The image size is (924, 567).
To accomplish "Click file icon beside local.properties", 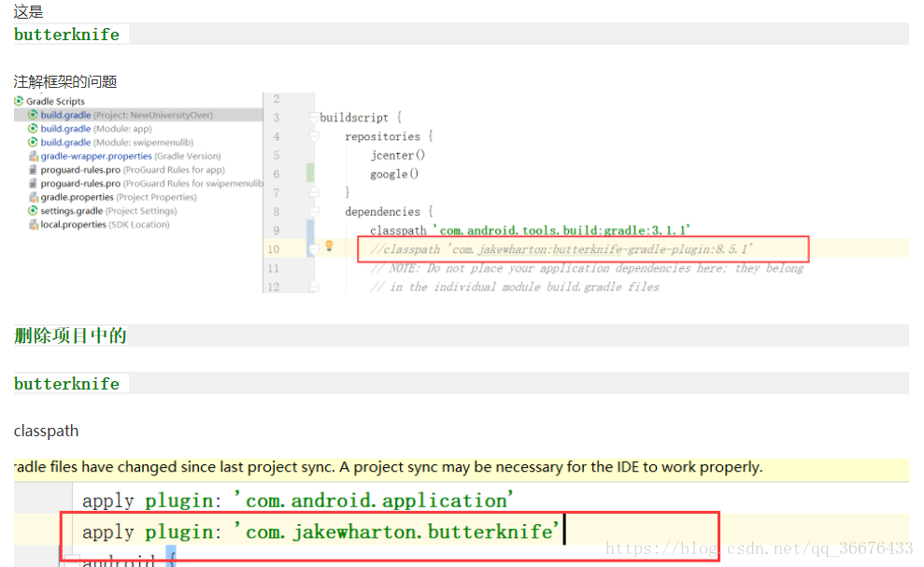I will [x=34, y=224].
